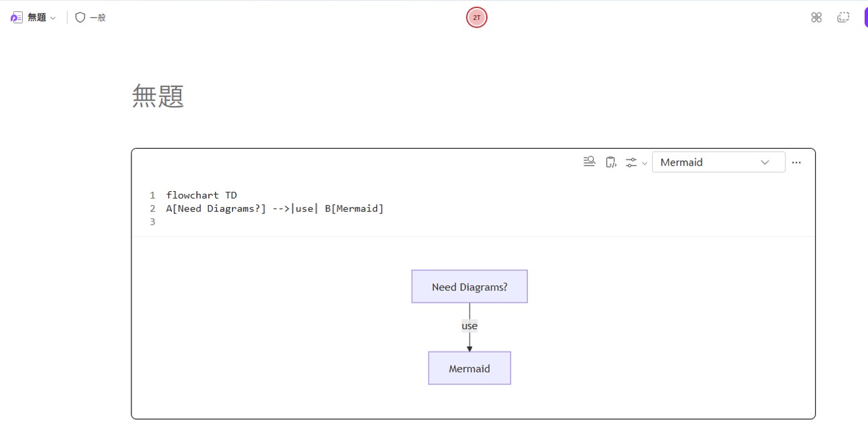Open the Mermaid language dropdown

718,162
